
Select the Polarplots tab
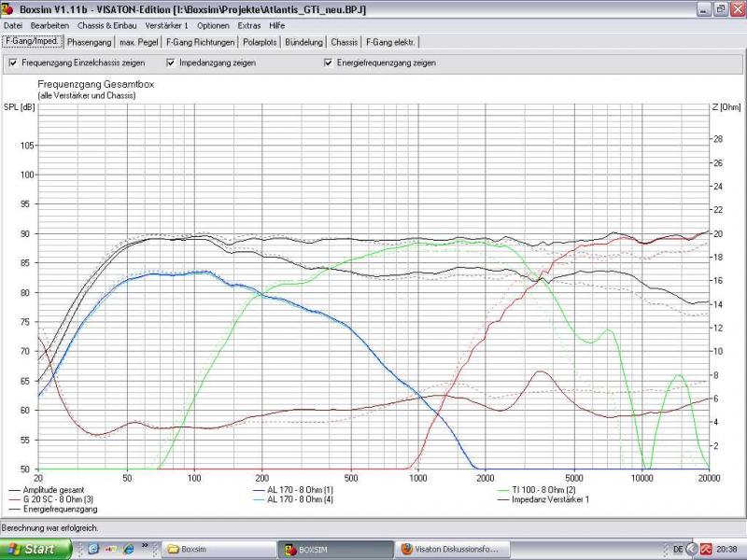click(260, 42)
